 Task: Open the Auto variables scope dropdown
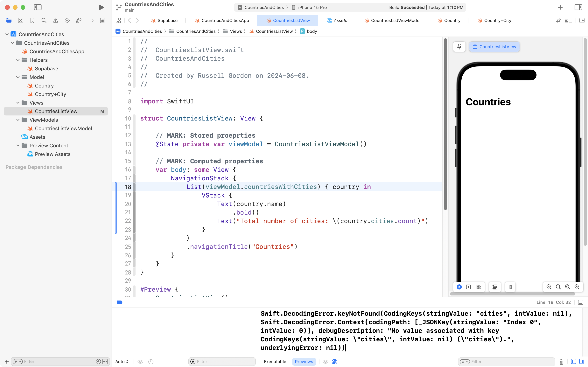(122, 362)
